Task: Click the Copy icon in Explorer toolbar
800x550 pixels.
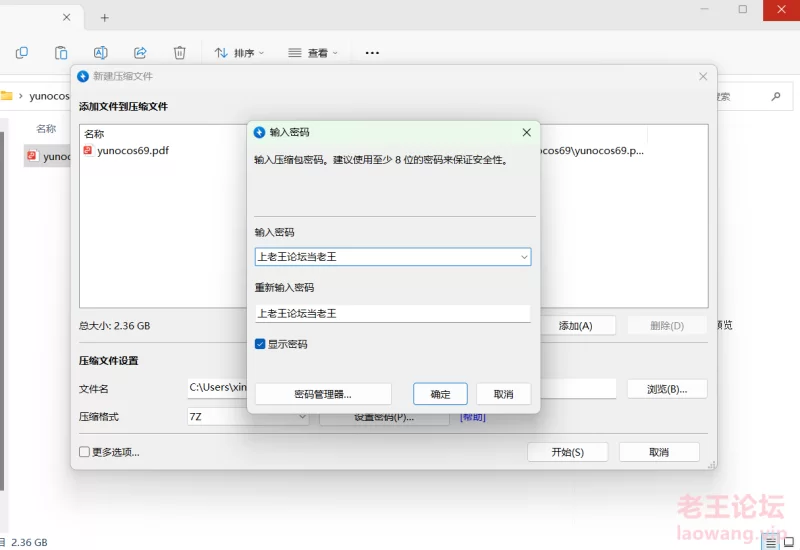Action: 22,53
